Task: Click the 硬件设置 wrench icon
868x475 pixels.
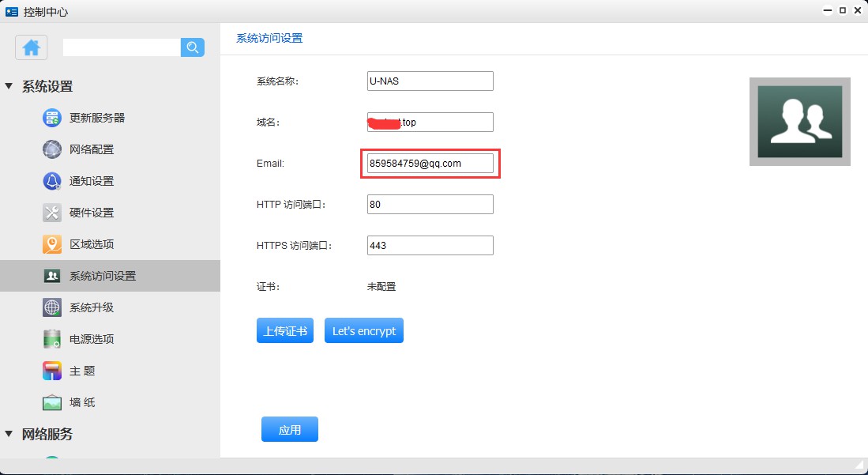Action: [52, 213]
